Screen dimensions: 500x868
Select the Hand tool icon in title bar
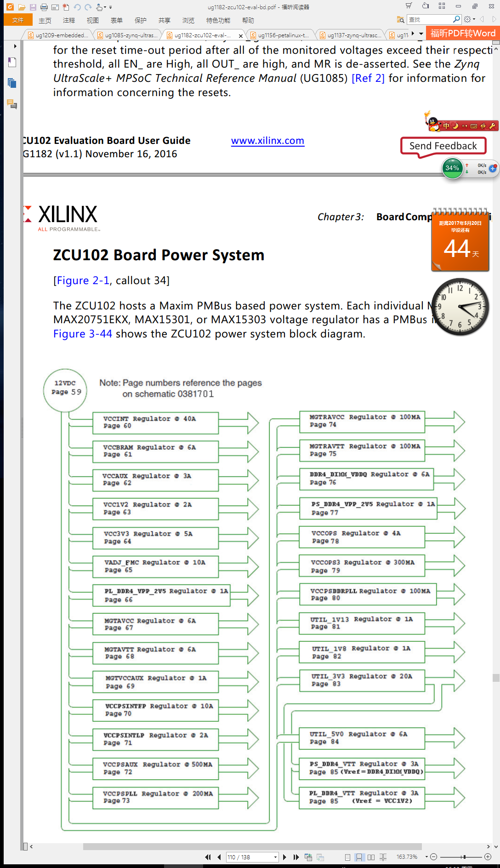pos(99,7)
